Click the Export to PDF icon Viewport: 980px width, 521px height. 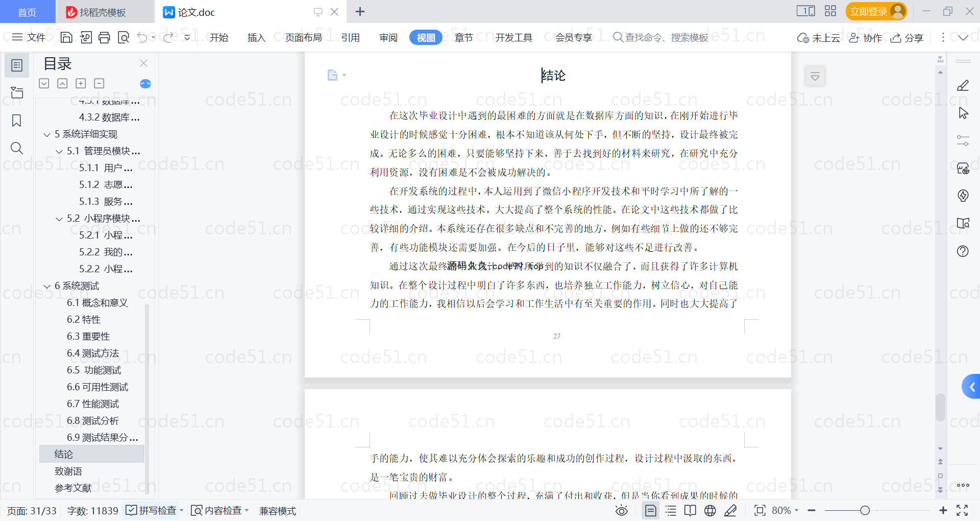tap(86, 37)
